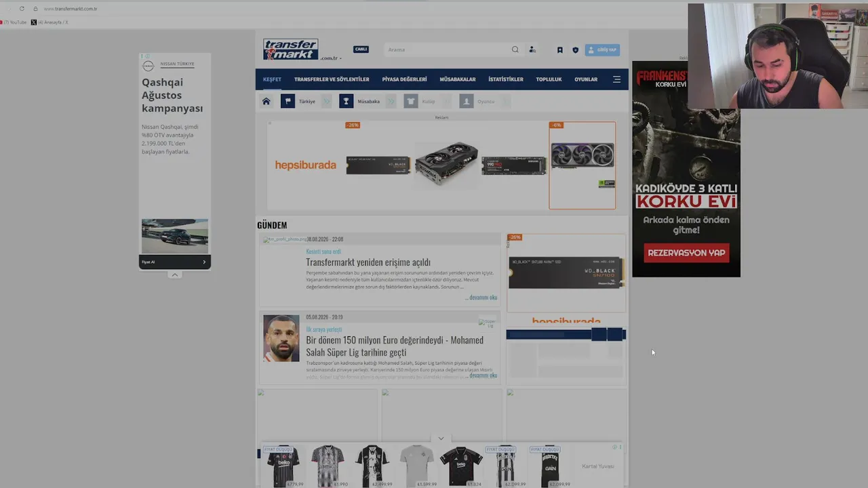This screenshot has width=868, height=488.
Task: Click the lock site info icon
Action: (x=35, y=9)
